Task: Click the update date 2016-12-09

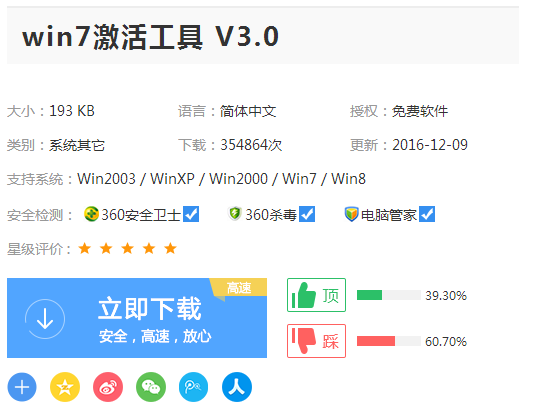Action: (430, 145)
